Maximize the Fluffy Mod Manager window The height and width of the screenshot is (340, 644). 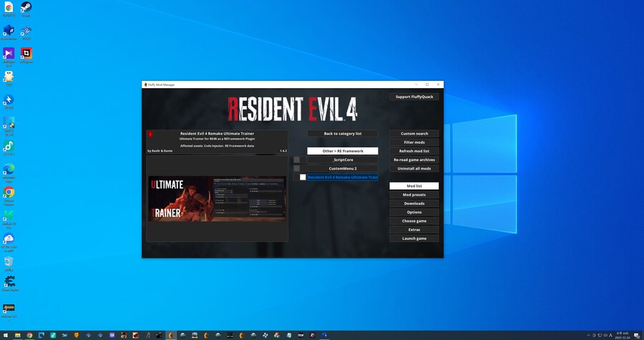[x=427, y=84]
